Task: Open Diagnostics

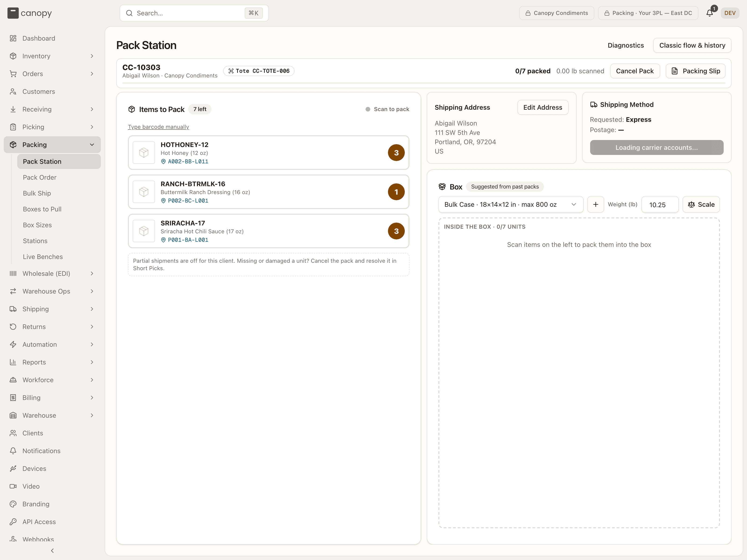Action: pyautogui.click(x=626, y=45)
